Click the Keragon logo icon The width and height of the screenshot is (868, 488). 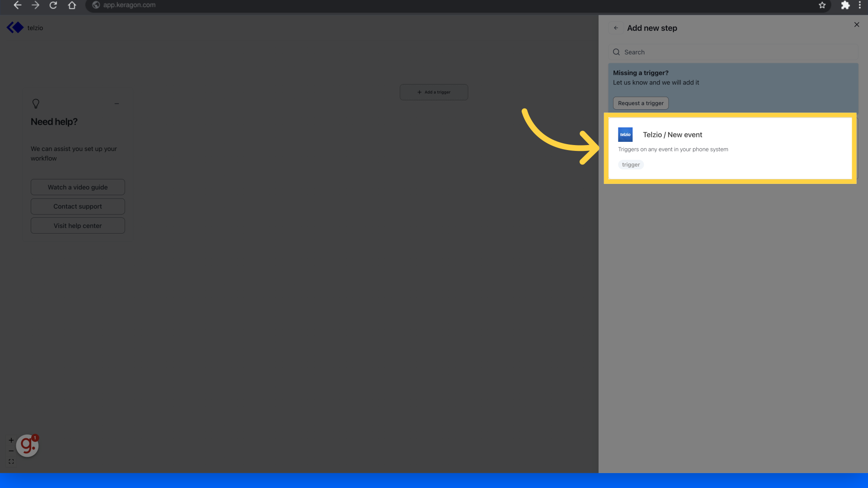15,28
